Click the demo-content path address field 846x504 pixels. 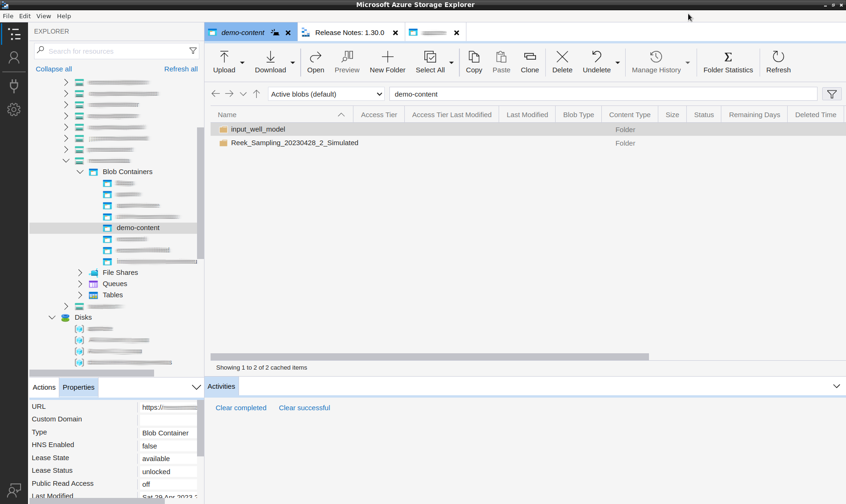(x=603, y=94)
